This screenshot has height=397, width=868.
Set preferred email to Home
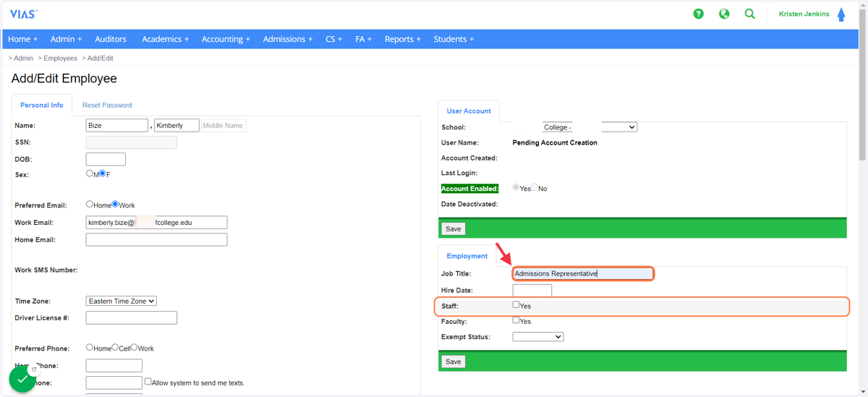pyautogui.click(x=90, y=205)
